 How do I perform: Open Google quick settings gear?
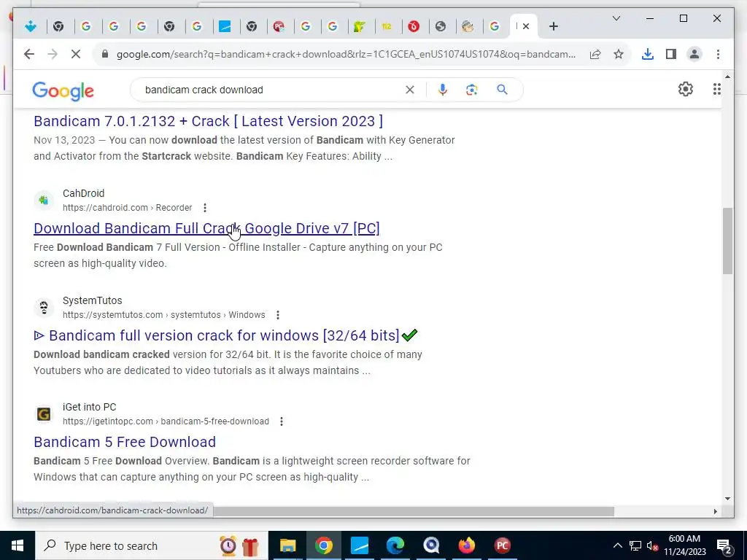686,89
